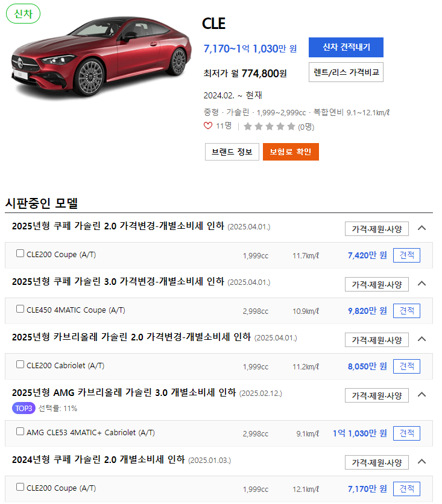Click the 신차 견적내기 button
The image size is (442, 504).
point(346,47)
